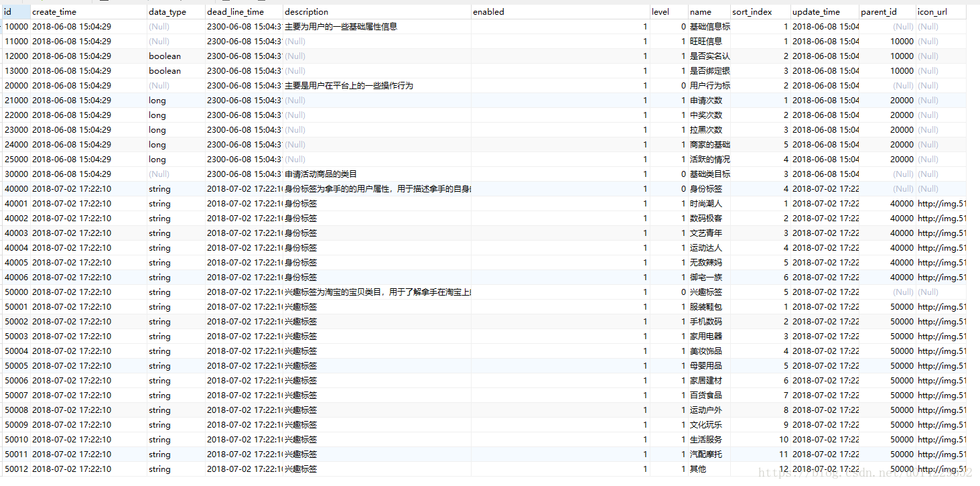Select id cell 11000
Viewport: 980px width, 486px height.
(16, 42)
